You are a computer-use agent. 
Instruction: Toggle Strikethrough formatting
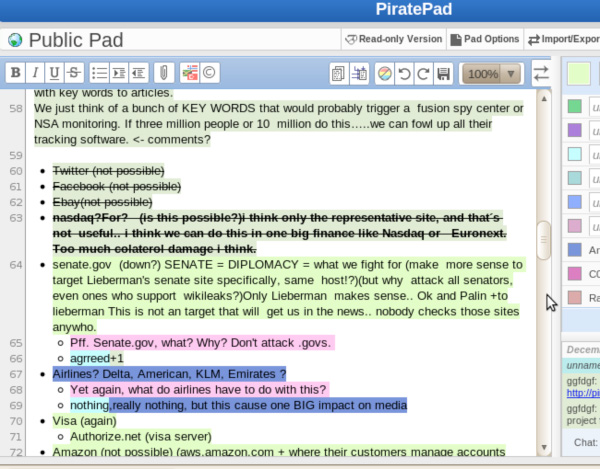click(x=74, y=72)
